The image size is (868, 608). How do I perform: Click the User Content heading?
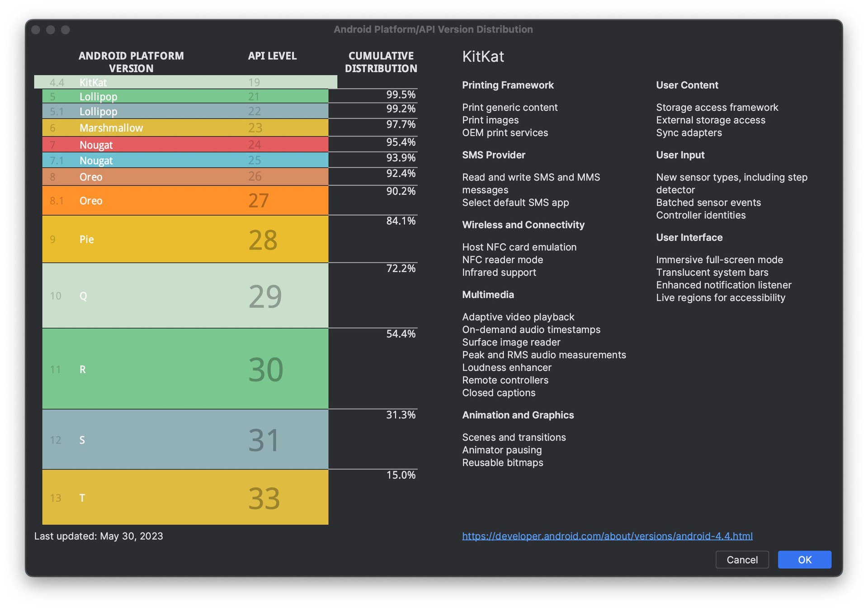tap(687, 85)
